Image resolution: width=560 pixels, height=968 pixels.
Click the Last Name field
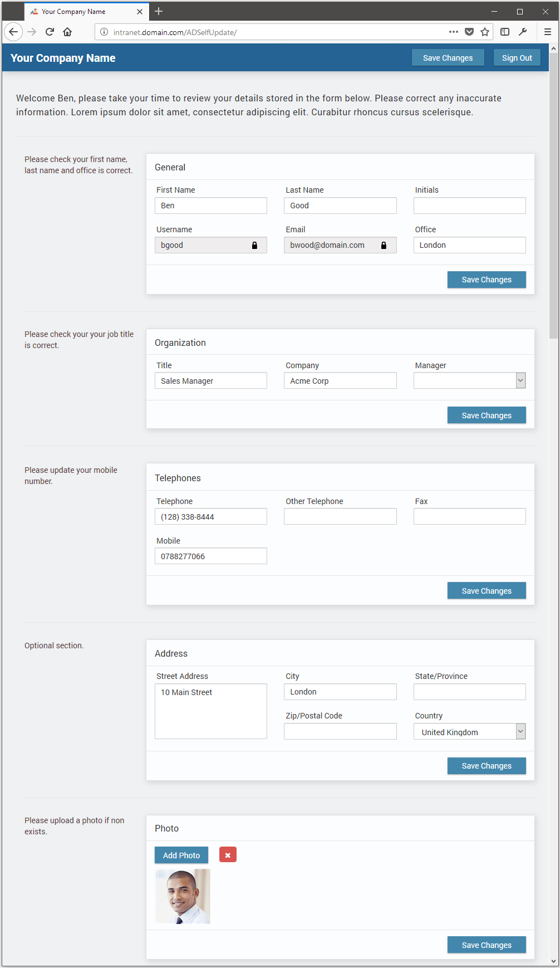[340, 206]
